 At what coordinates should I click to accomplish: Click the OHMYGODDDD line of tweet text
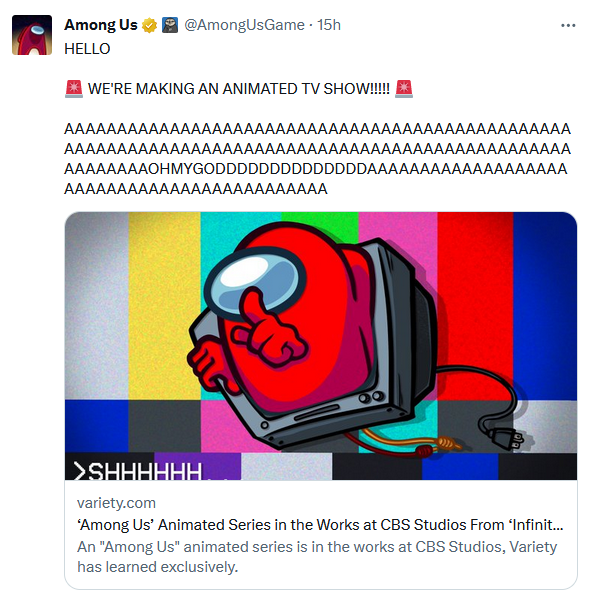(x=316, y=169)
